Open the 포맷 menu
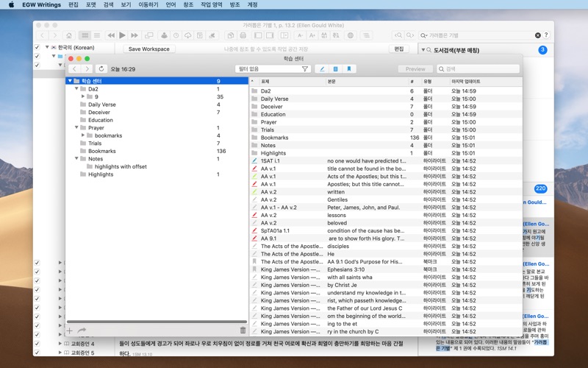 tap(90, 4)
